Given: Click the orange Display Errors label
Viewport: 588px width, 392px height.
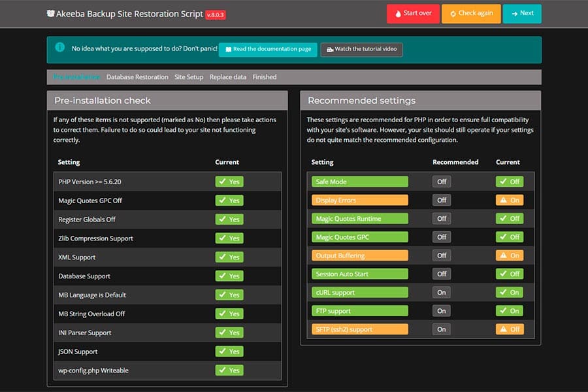Looking at the screenshot, I should [360, 200].
